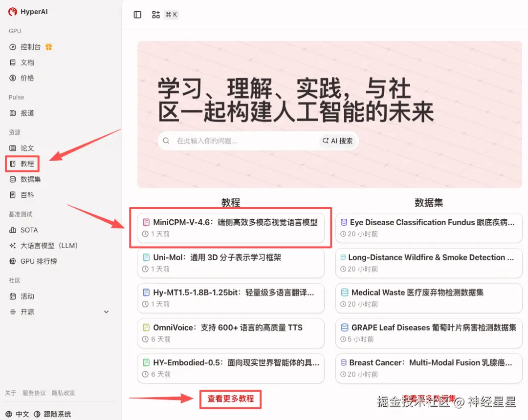Click the GPU chip icon
Screen dimensions: 528x420
coord(13,261)
